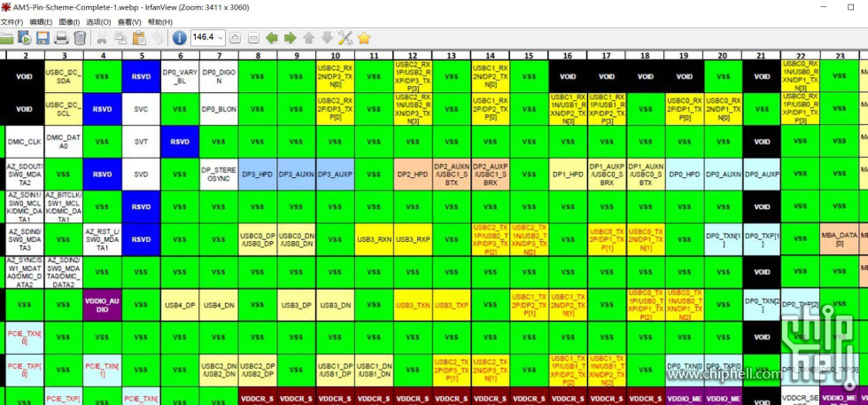Click the Paste clipboard icon
Viewport: 868px width, 405px height.
coord(139,38)
